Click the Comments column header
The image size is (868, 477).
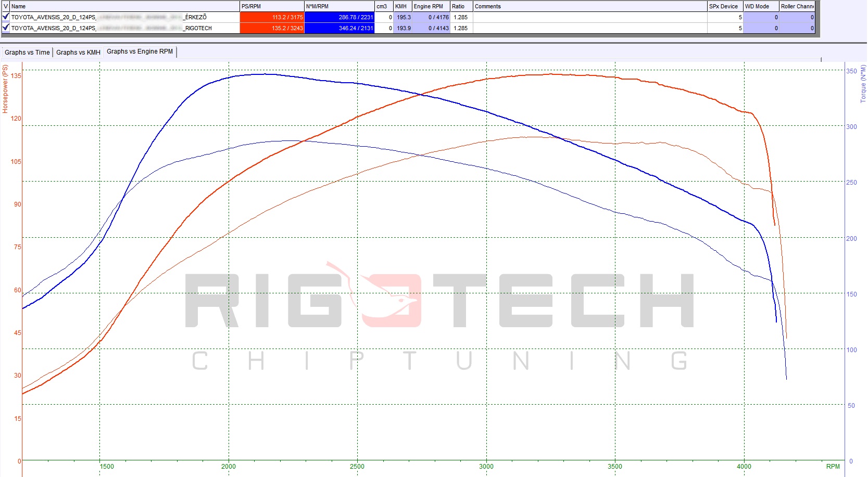point(590,6)
